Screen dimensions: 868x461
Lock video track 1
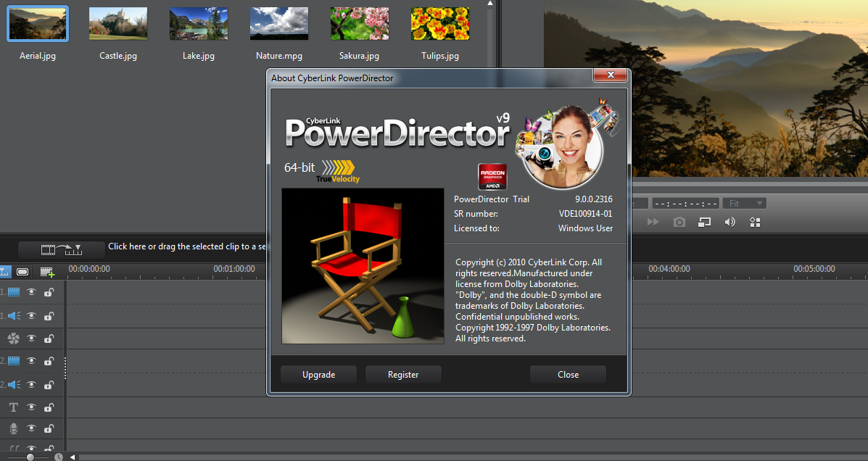(x=49, y=292)
